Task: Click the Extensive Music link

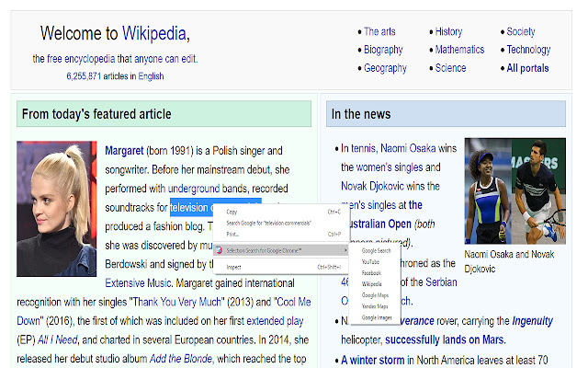Action: [x=138, y=283]
